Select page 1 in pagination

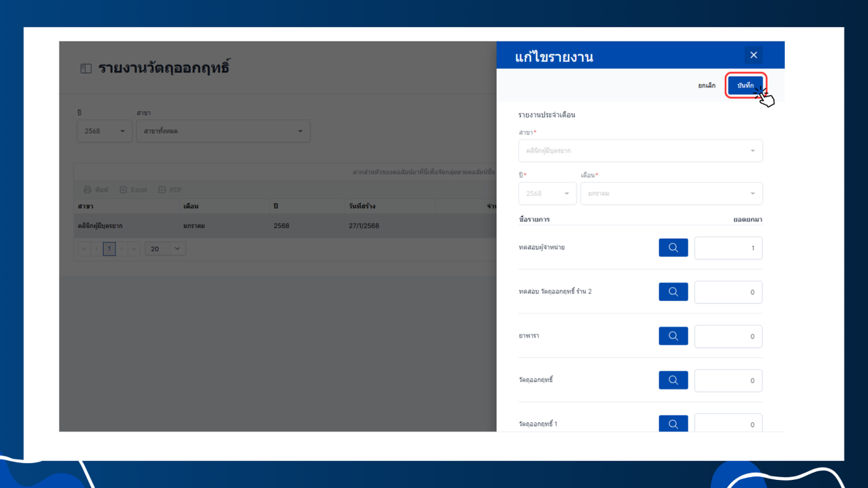(x=109, y=249)
